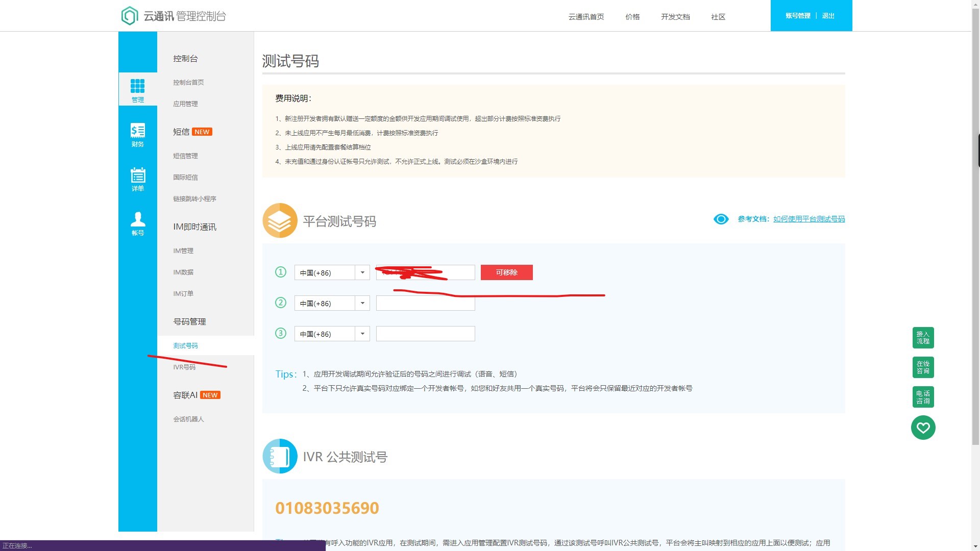This screenshot has width=980, height=551.
Task: Click the 帐号 user icon
Action: click(137, 220)
